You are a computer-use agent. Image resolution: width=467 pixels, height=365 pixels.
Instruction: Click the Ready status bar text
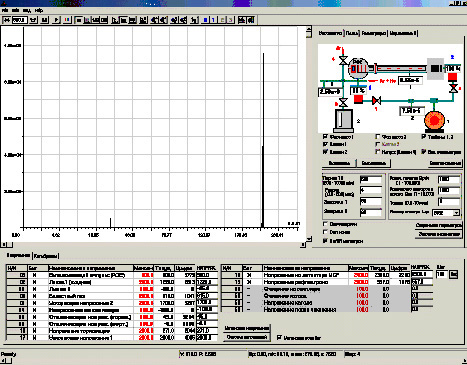point(9,354)
